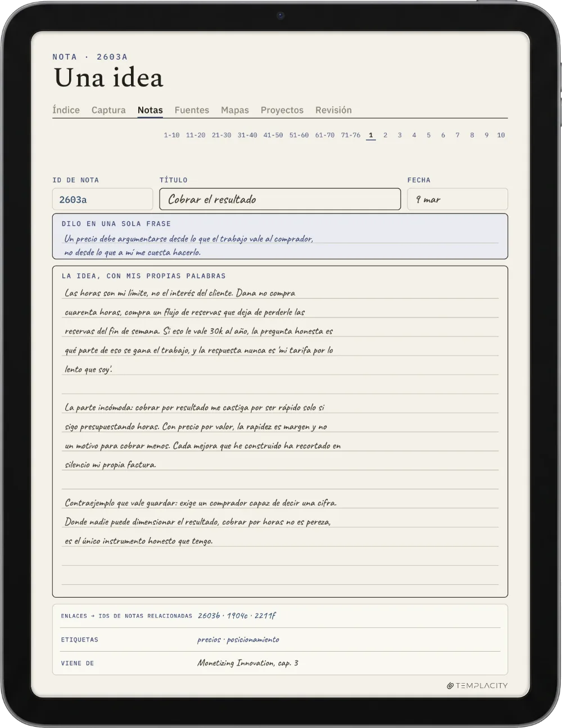Click the Fecha field 9 mar
Image resolution: width=562 pixels, height=728 pixels.
coord(457,199)
